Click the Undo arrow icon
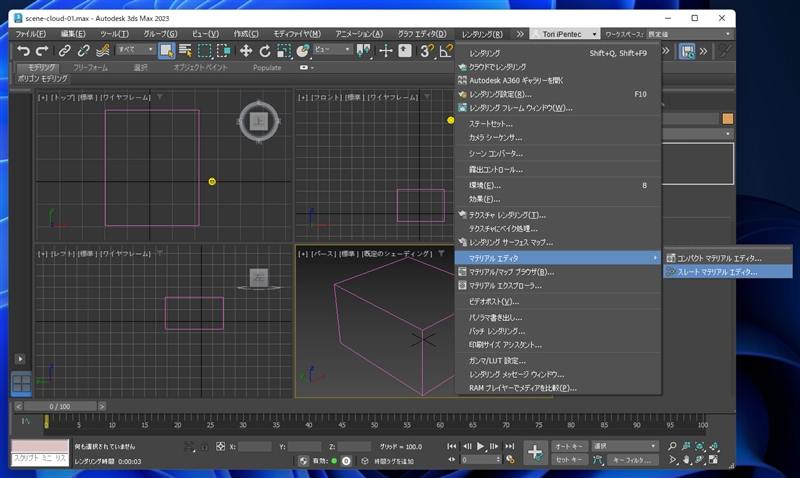 point(24,51)
